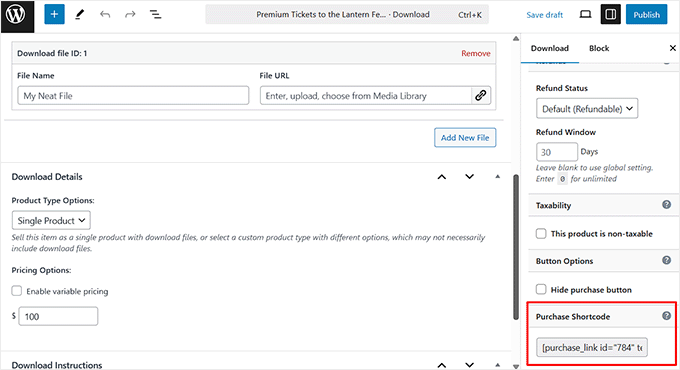Open the Document Overview list icon
680x370 pixels.
pos(155,15)
